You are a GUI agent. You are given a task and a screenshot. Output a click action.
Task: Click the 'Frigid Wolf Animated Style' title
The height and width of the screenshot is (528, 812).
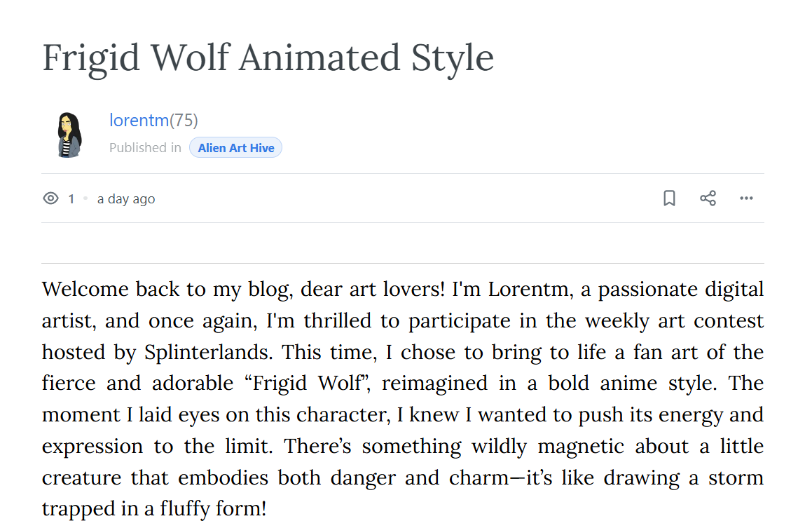(268, 58)
